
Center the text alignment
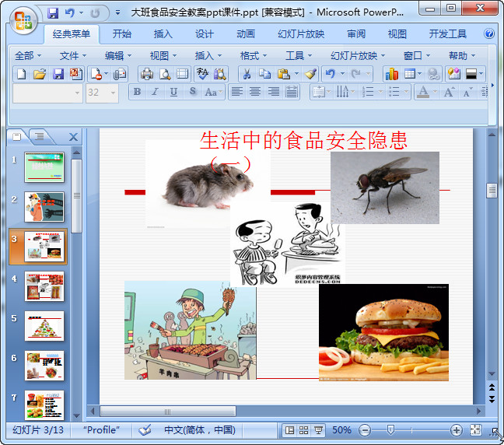point(255,92)
